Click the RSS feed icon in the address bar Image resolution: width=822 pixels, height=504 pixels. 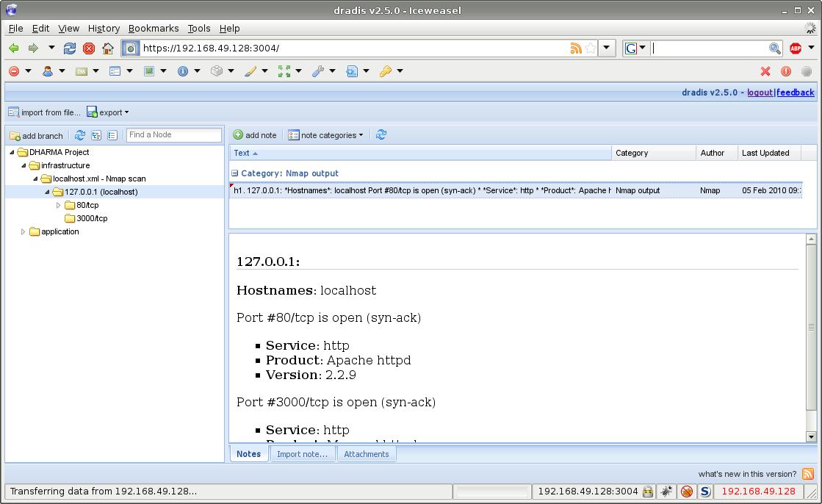coord(575,48)
